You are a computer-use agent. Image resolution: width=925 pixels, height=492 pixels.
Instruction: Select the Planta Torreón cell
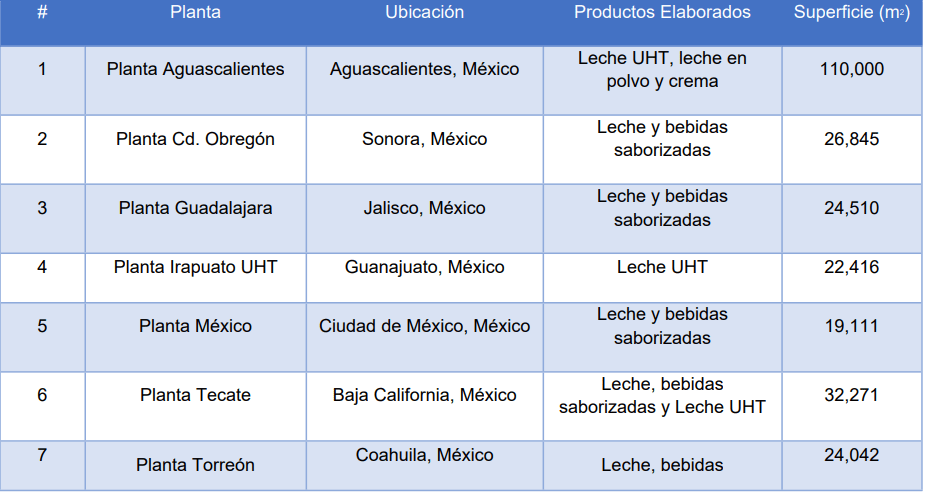click(195, 465)
